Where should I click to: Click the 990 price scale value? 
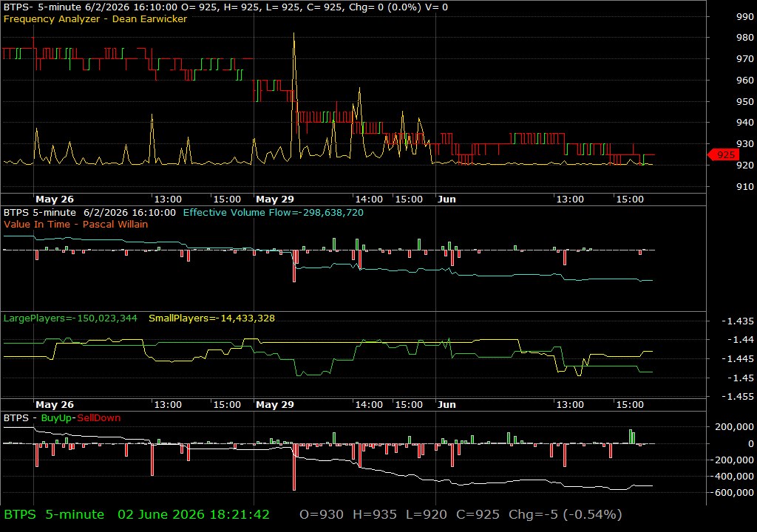745,16
